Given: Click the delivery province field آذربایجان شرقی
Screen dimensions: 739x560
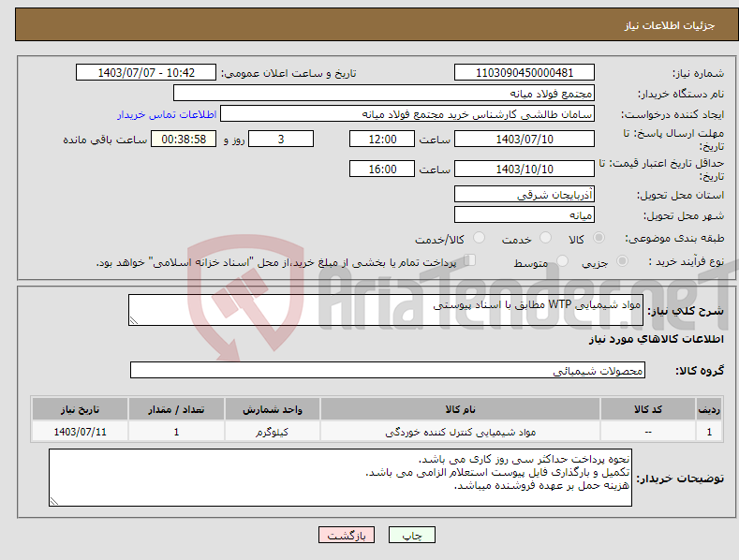Looking at the screenshot, I should (x=525, y=194).
